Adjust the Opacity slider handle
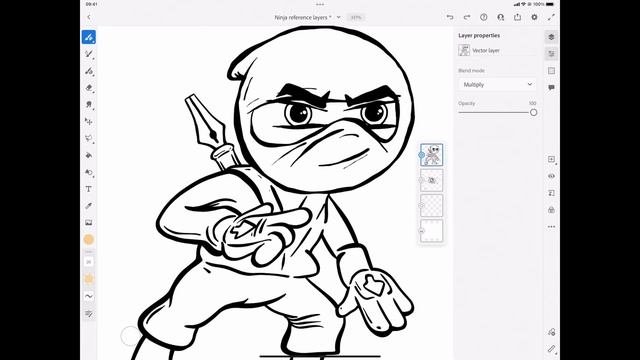Image resolution: width=640 pixels, height=360 pixels. 533,113
